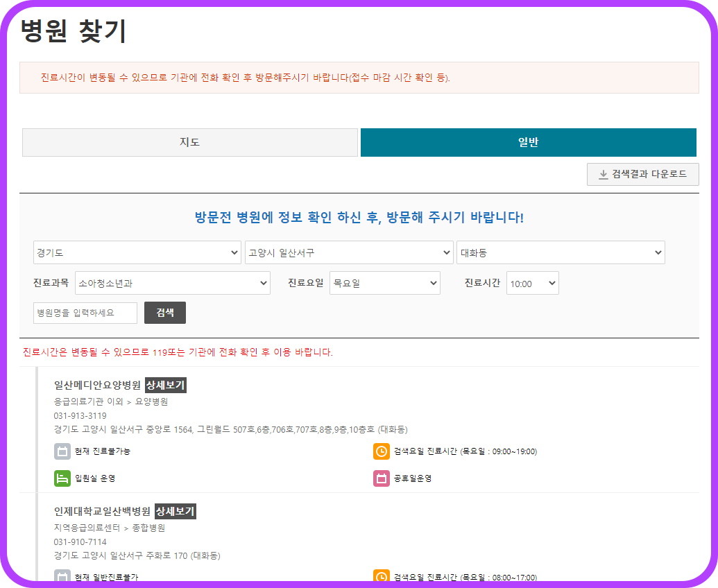Click the 인제대학교일산백병원 hospital name
The image size is (718, 588).
click(x=102, y=511)
